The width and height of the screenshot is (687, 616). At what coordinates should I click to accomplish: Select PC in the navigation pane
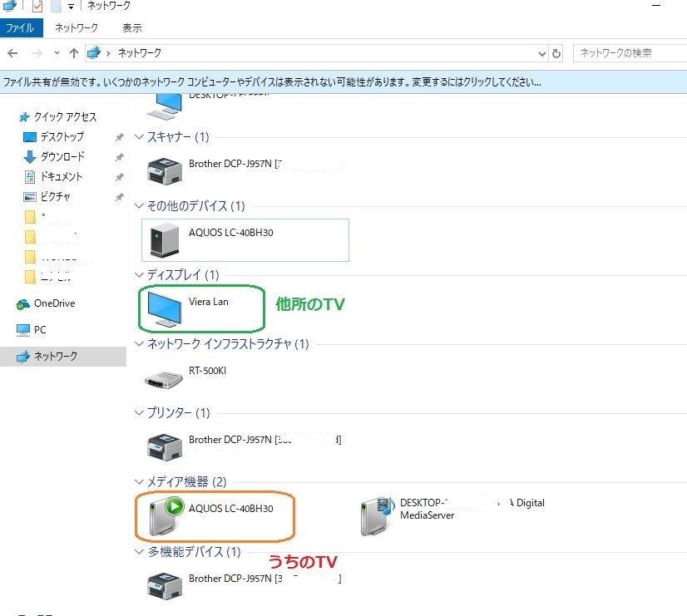(x=31, y=330)
